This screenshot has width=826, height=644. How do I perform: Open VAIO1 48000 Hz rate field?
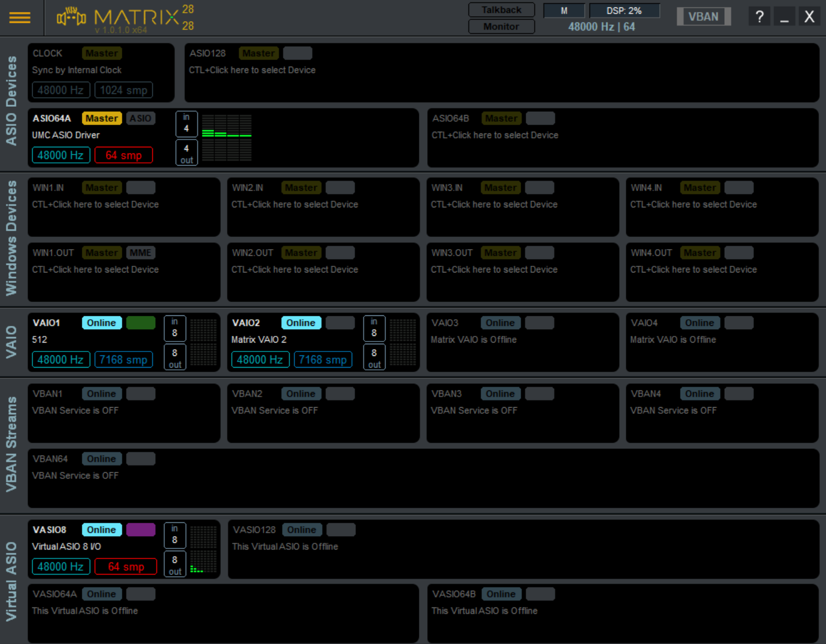(61, 360)
